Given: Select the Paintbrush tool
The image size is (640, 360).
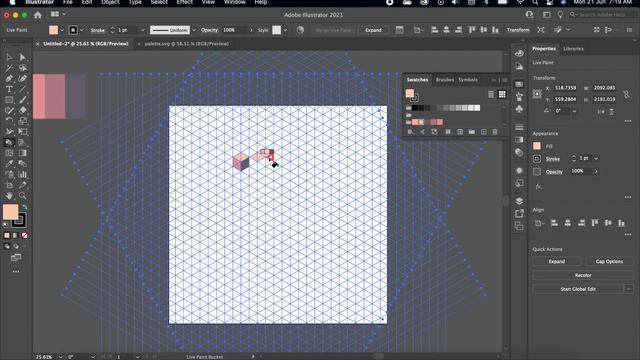Looking at the screenshot, I should [x=23, y=100].
